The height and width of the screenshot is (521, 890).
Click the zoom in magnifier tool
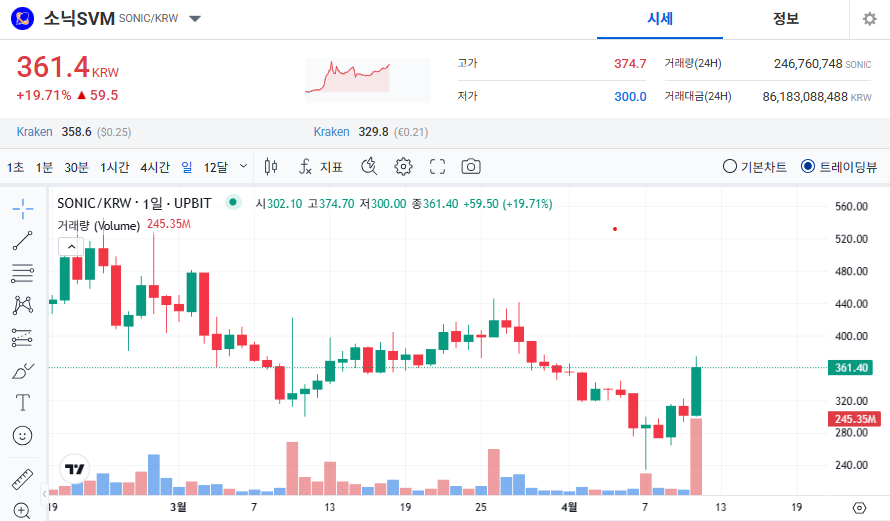tap(22, 511)
